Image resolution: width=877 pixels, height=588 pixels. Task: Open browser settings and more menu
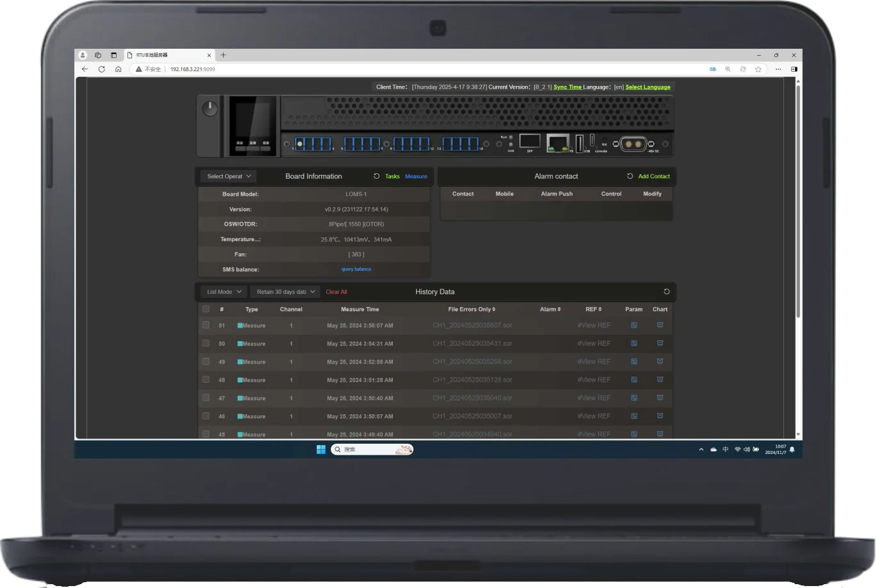click(x=778, y=69)
